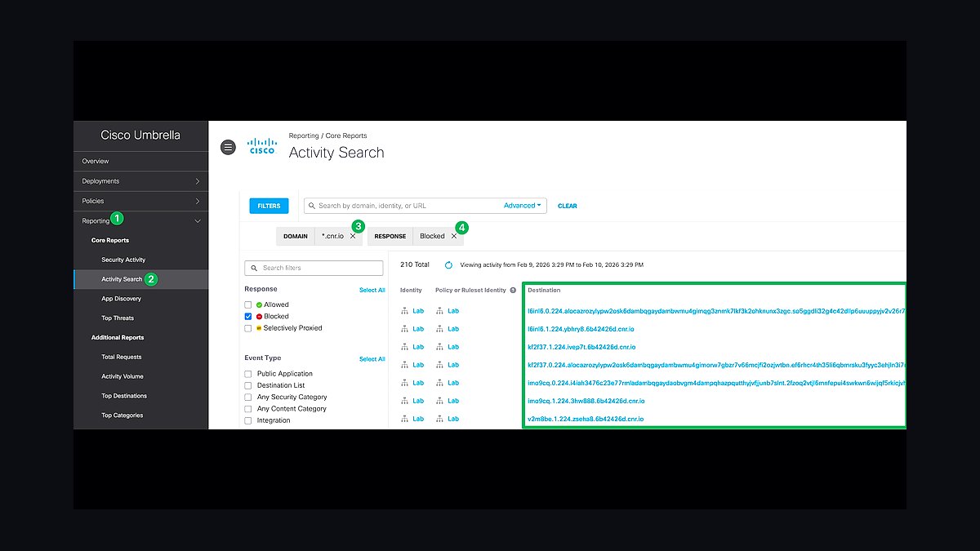Remove the *.cnr.io domain filter
Screen dimensions: 980x551
[x=353, y=236]
